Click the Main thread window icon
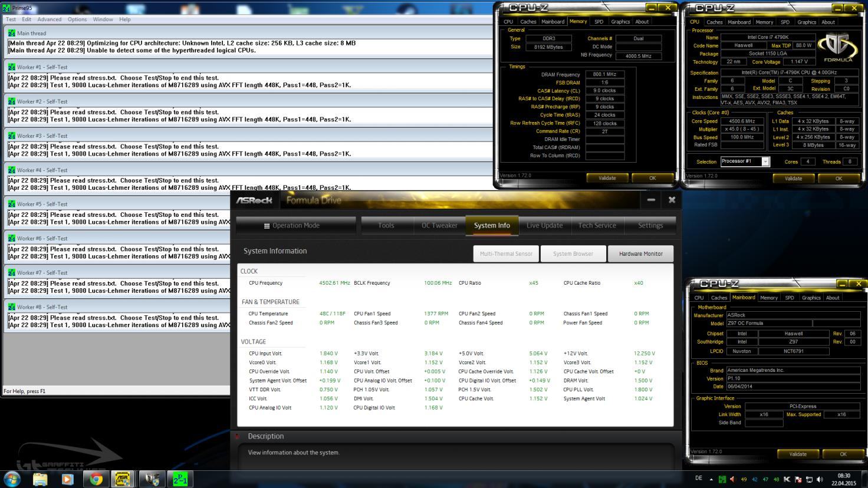 point(12,33)
